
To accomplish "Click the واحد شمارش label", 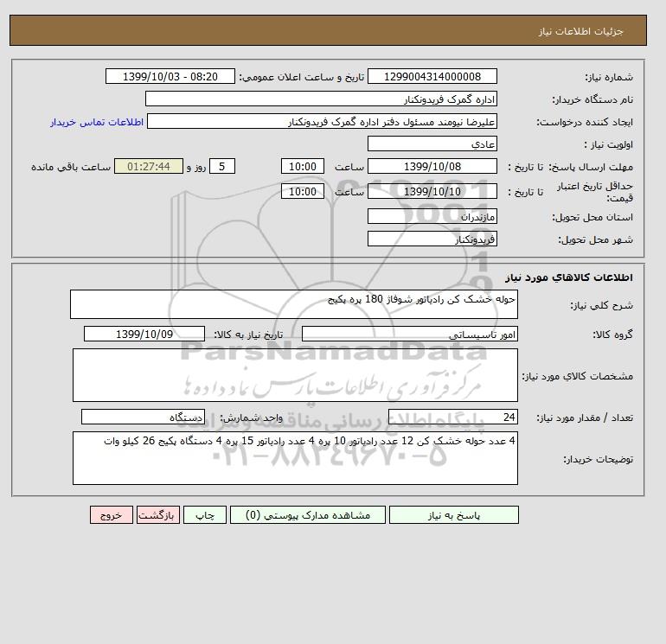I will (251, 418).
